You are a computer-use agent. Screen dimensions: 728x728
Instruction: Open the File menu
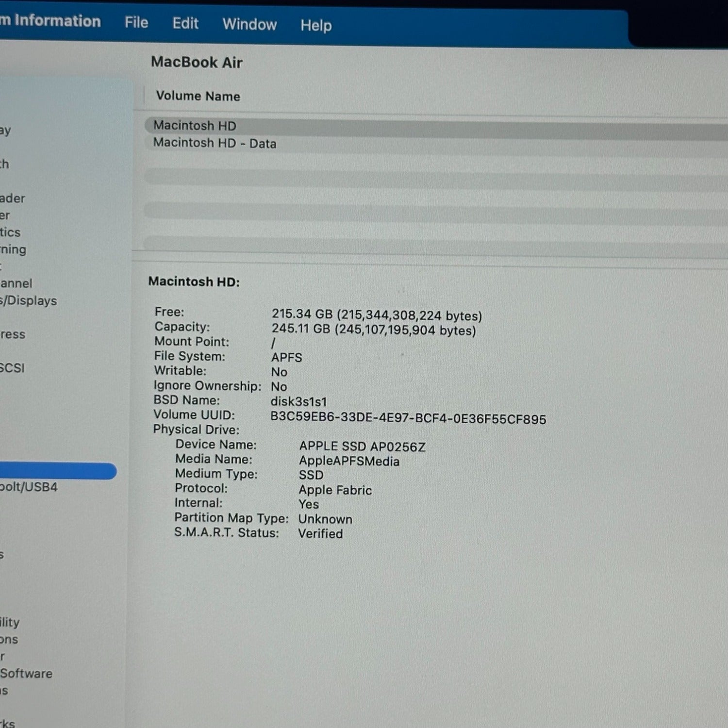coord(136,23)
